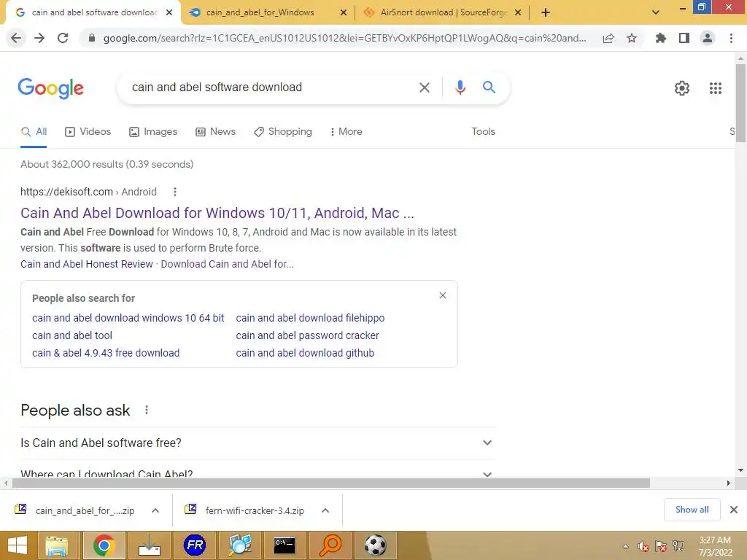Viewport: 747px width, 560px height.
Task: Open the share page icon in address bar
Action: coord(608,39)
